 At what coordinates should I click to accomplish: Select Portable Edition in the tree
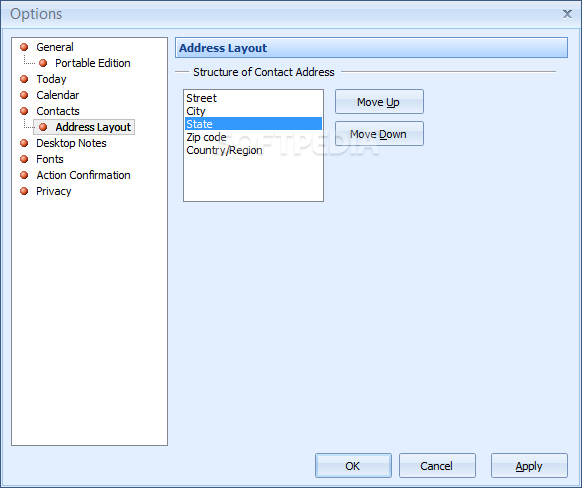click(x=93, y=63)
